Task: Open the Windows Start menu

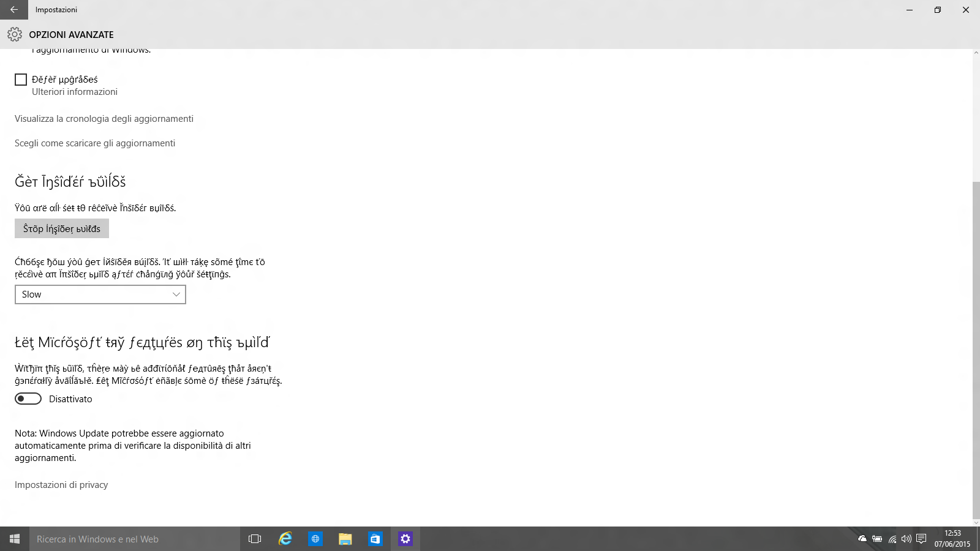Action: [x=15, y=539]
